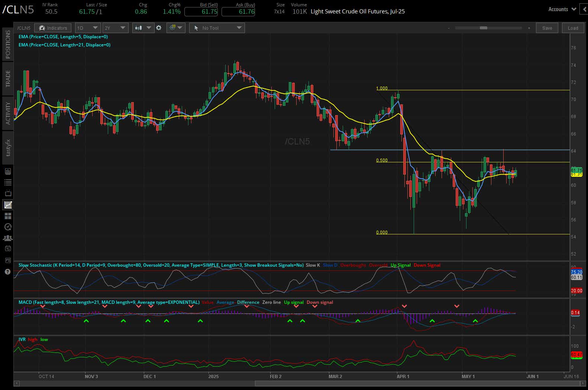The image size is (588, 390).
Task: Open the Indicators button
Action: [x=53, y=28]
